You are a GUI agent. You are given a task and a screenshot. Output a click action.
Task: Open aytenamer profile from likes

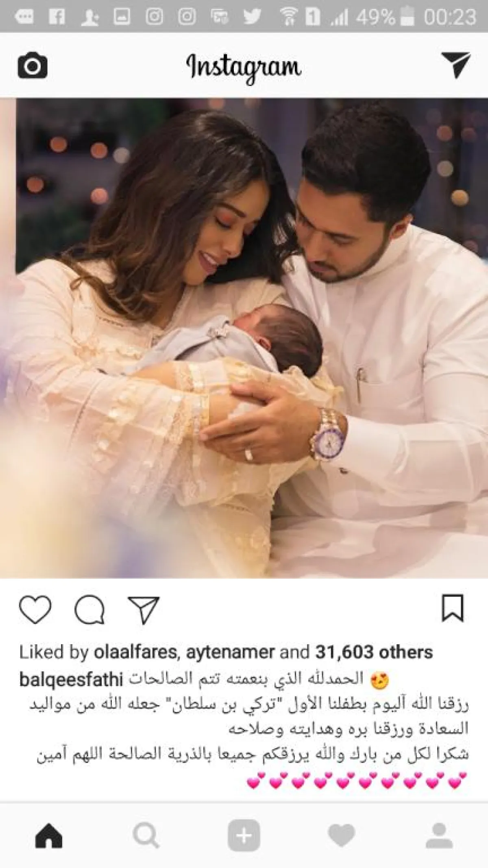[230, 652]
